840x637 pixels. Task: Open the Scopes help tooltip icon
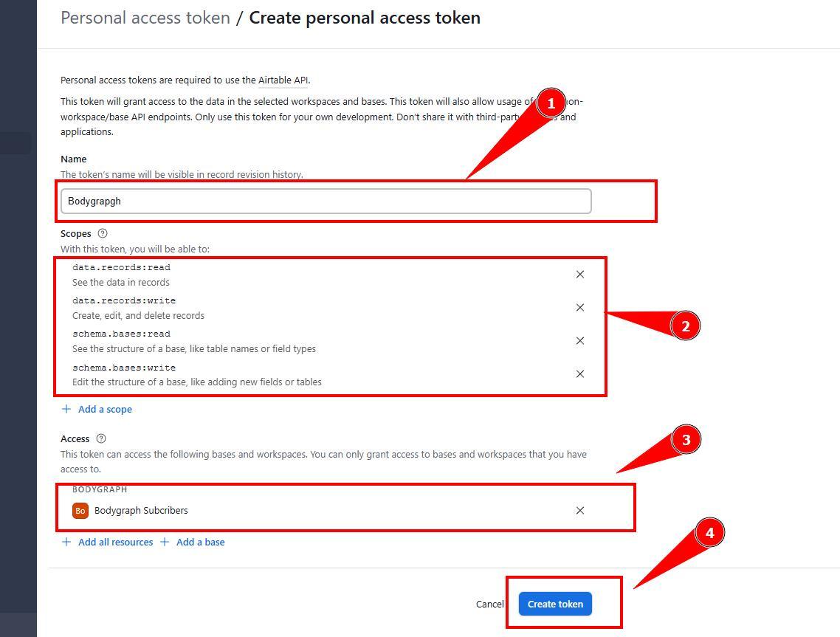click(103, 233)
